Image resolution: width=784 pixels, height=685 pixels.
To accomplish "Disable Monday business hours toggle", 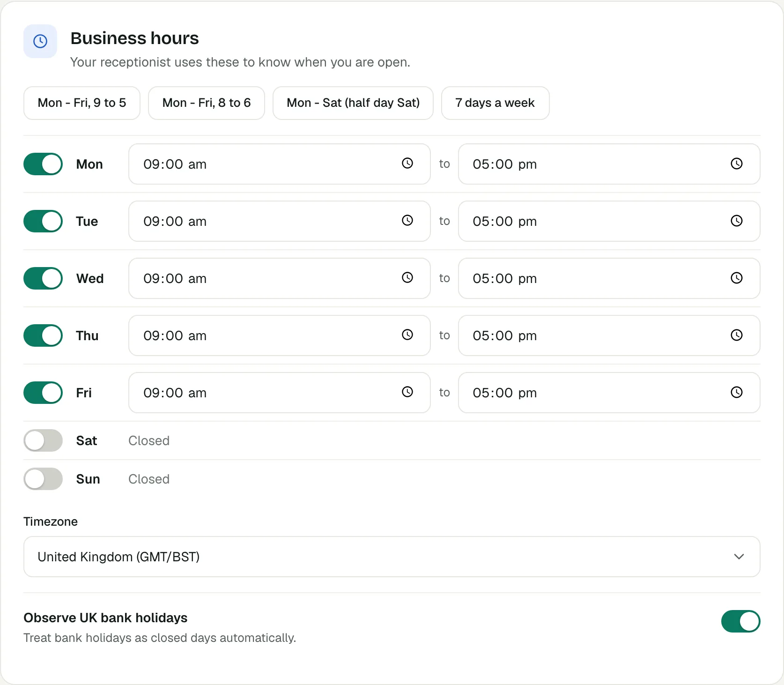I will (43, 164).
